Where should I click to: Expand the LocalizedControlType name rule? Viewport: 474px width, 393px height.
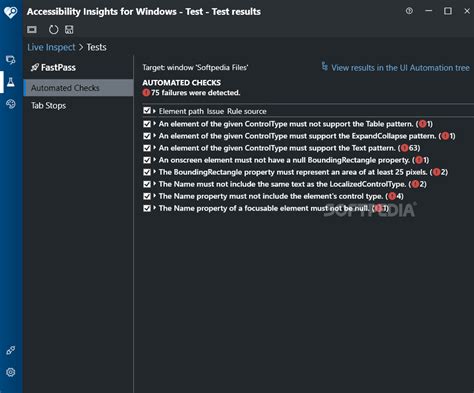154,184
